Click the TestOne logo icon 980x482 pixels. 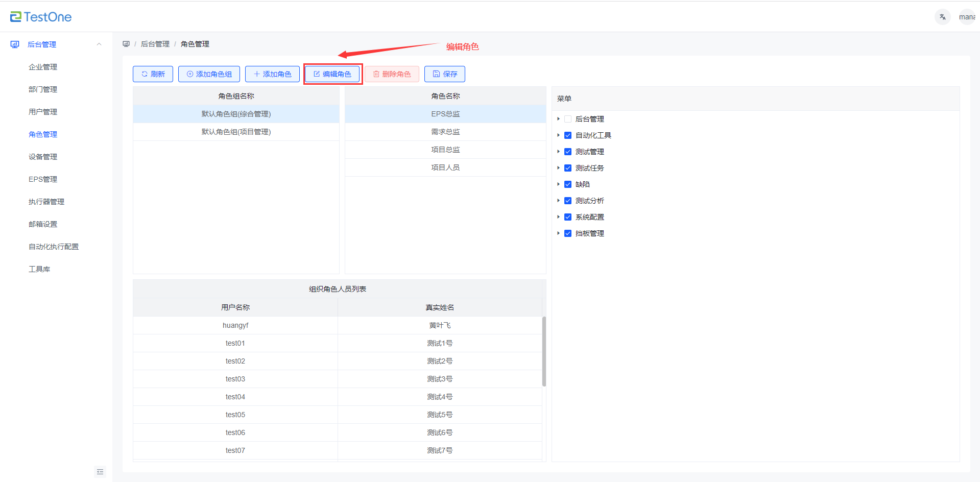[x=16, y=17]
